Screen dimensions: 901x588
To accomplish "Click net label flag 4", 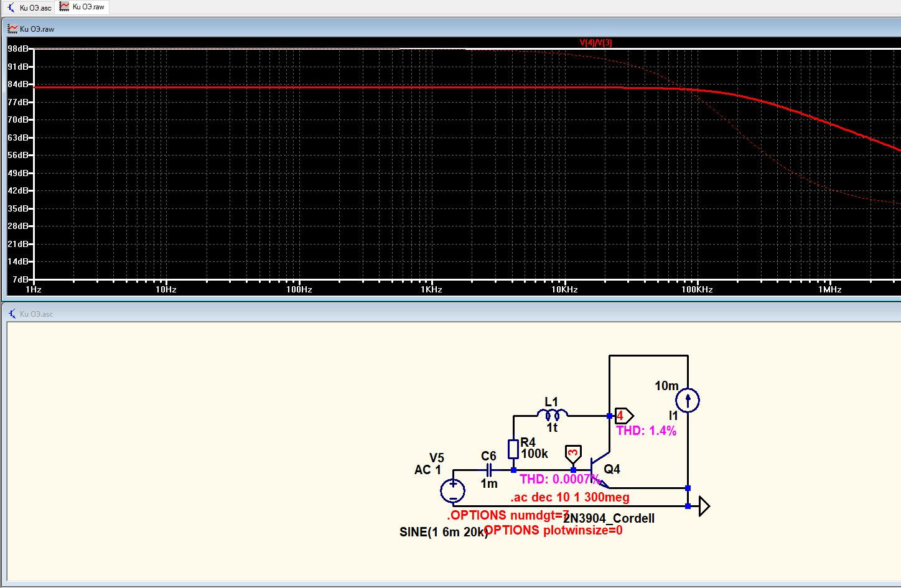I will pos(623,416).
